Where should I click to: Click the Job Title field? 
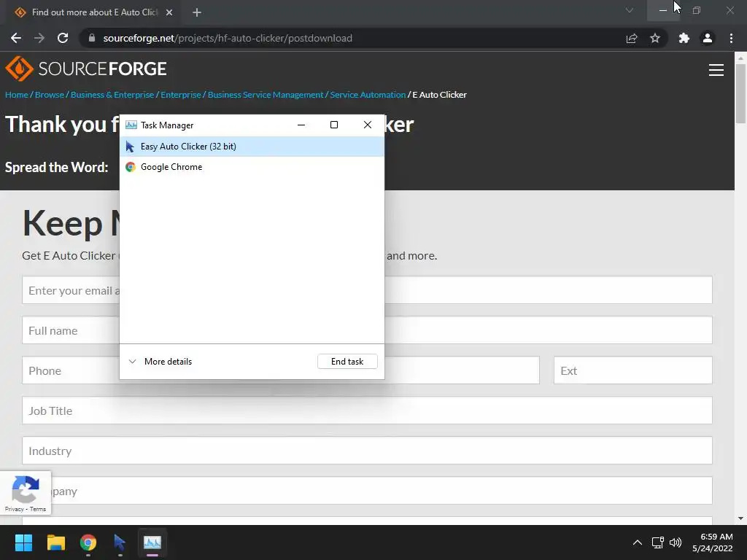(368, 410)
